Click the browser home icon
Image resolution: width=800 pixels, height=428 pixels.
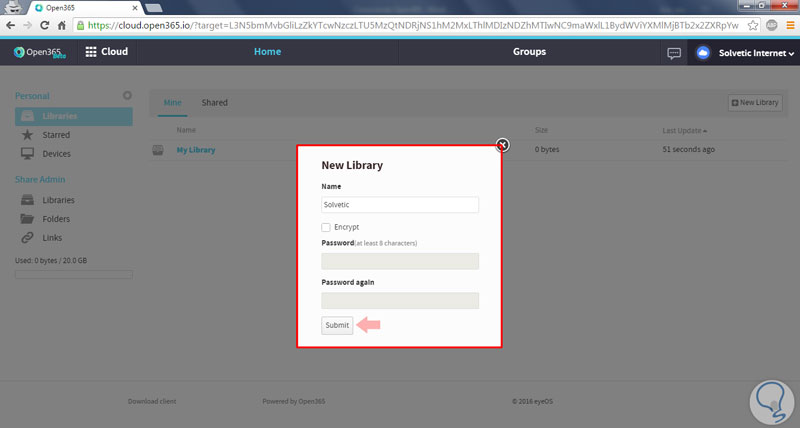click(62, 25)
